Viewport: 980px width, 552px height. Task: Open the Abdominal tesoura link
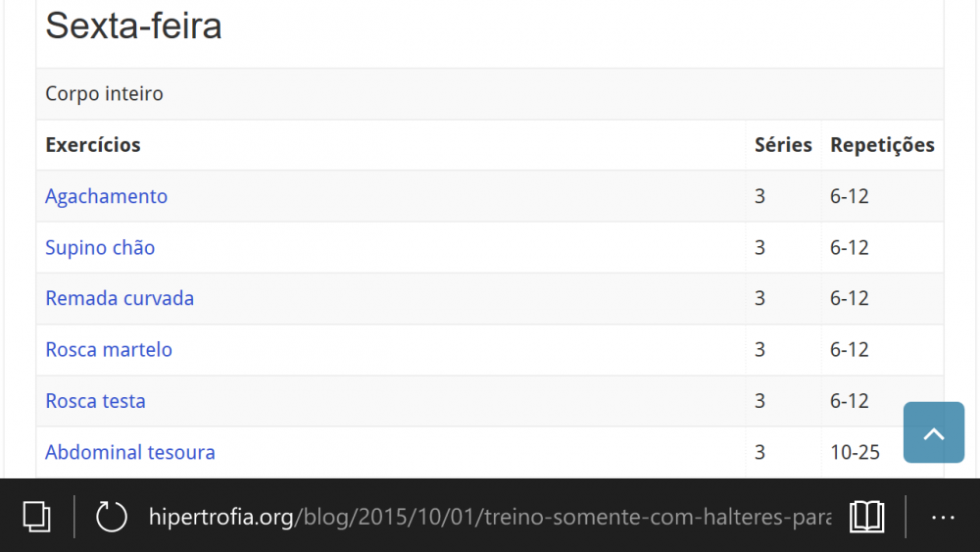pyautogui.click(x=130, y=452)
